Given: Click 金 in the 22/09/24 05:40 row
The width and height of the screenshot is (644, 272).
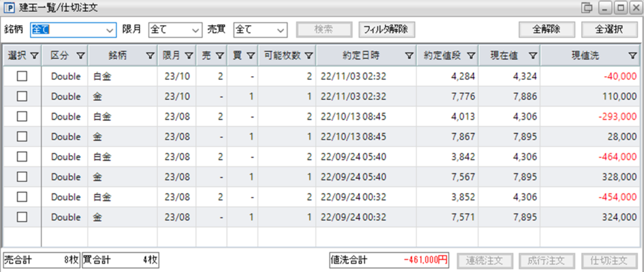Looking at the screenshot, I should tap(97, 177).
